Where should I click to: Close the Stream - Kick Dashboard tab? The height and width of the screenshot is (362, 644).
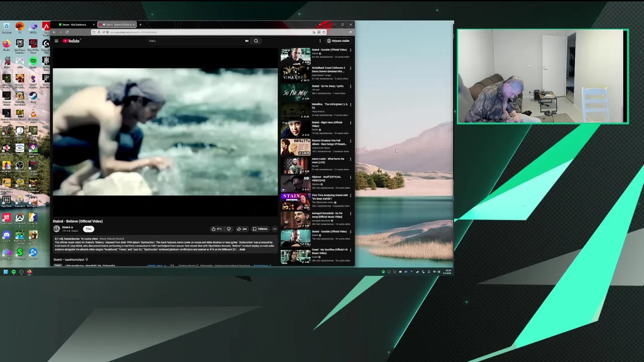(x=94, y=25)
